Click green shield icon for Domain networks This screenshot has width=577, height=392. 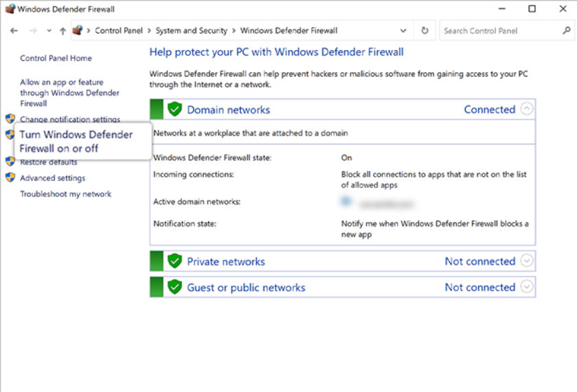point(174,109)
